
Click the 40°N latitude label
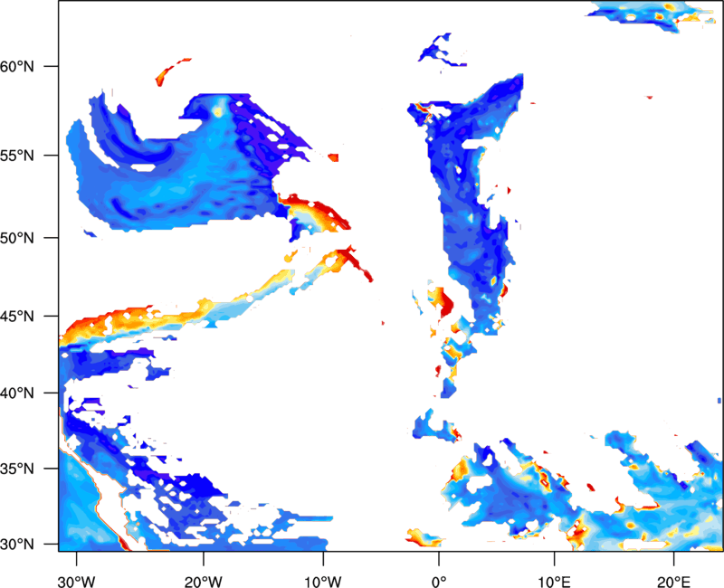(x=17, y=394)
